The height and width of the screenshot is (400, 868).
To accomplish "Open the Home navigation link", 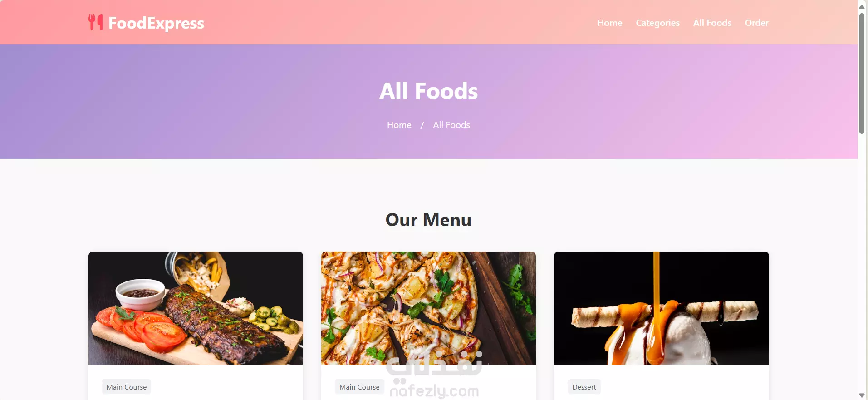I will point(609,23).
